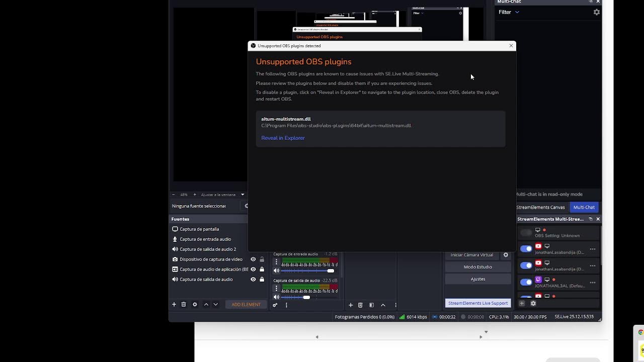The image size is (644, 362).
Task: Open advanced audio properties gears icon
Action: [x=275, y=305]
